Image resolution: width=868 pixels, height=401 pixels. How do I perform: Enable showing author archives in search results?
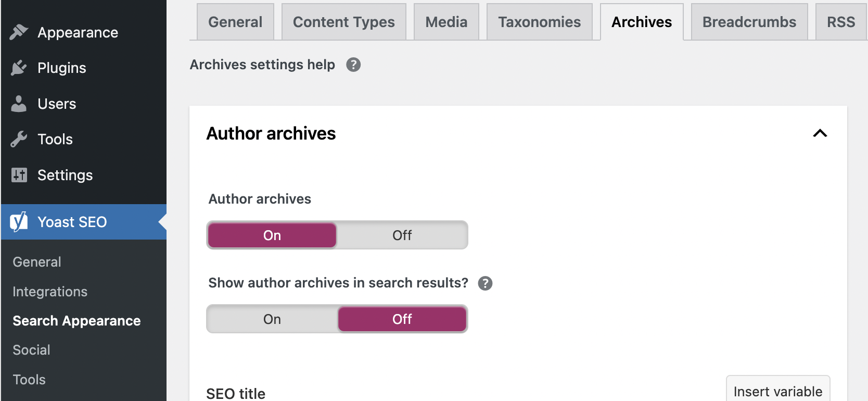(272, 319)
